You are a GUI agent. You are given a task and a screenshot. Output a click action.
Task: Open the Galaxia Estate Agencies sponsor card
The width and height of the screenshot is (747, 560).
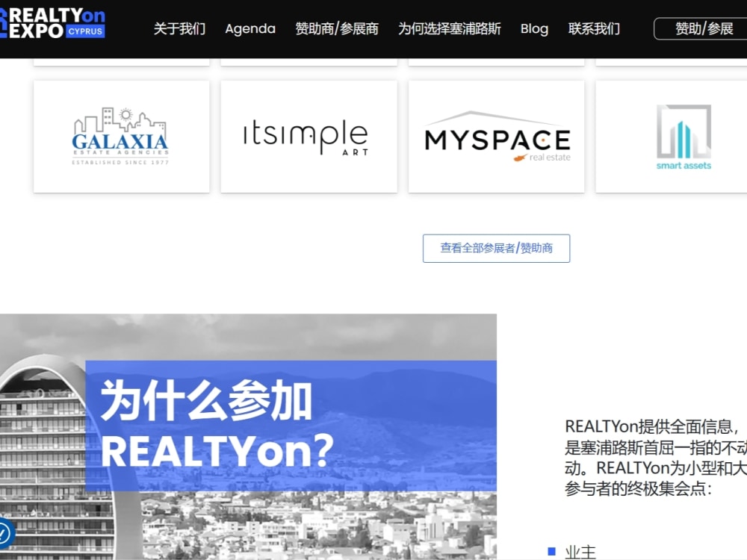click(122, 137)
